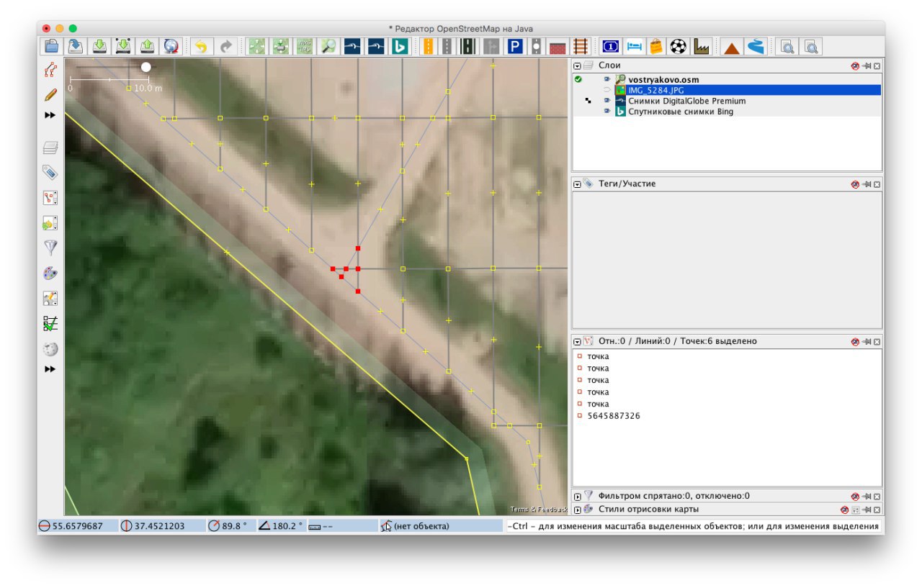The height and width of the screenshot is (588, 922).
Task: Expand more panels arrows at sidebar bottom
Action: 50,369
